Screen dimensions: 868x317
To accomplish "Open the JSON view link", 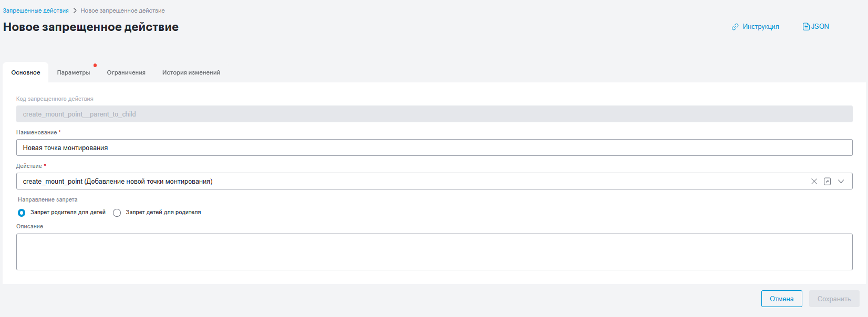I will tap(820, 27).
